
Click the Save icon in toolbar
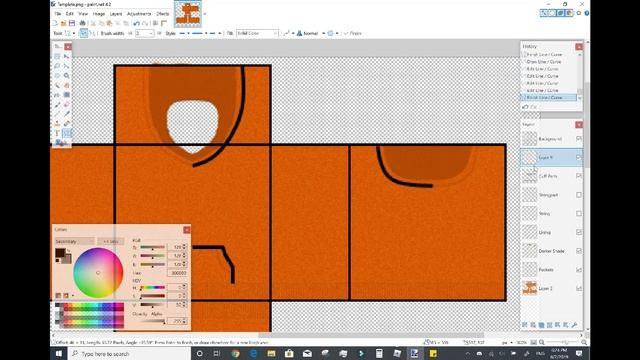click(x=72, y=23)
